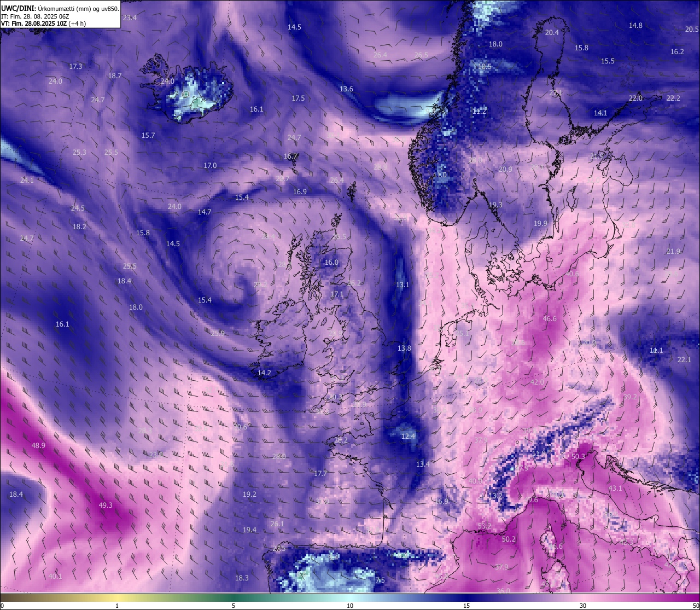
Task: Click the 'IT: Fim. 28. 08. 2025 06Z' line
Action: click(x=35, y=16)
